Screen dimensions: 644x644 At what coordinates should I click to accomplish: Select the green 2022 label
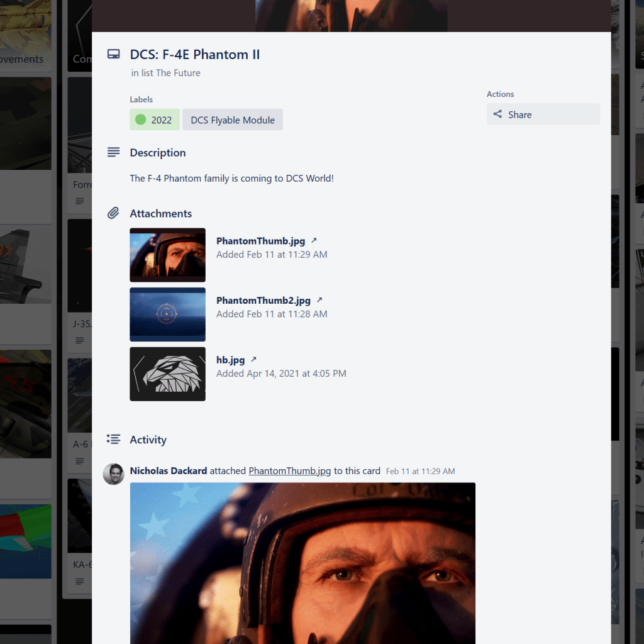[x=155, y=119]
